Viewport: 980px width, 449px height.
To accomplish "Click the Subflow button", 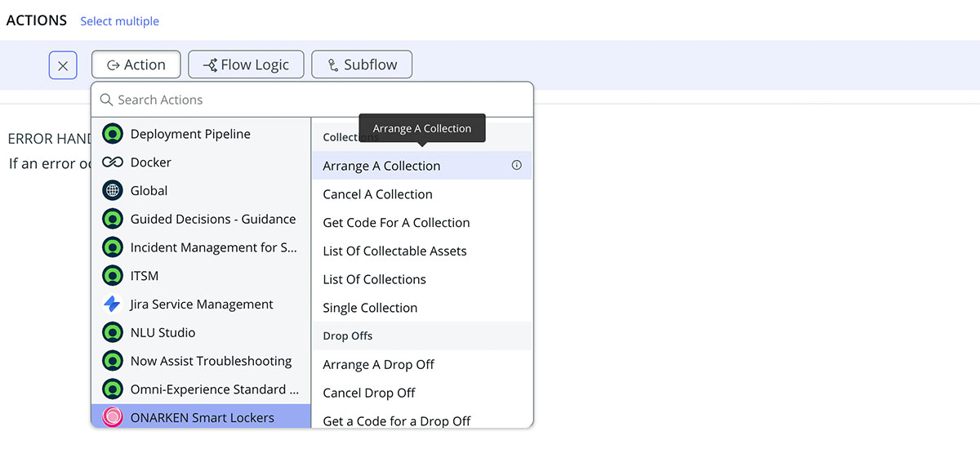I will 362,64.
